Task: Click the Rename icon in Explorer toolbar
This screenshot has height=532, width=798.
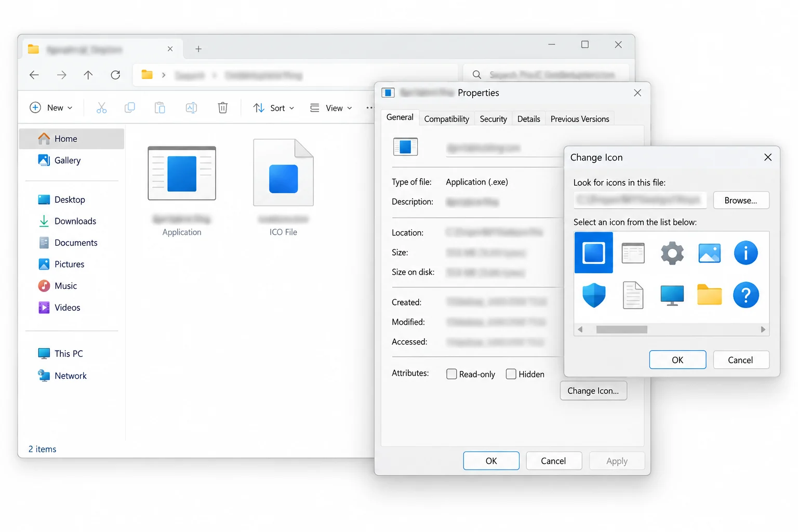Action: point(191,108)
